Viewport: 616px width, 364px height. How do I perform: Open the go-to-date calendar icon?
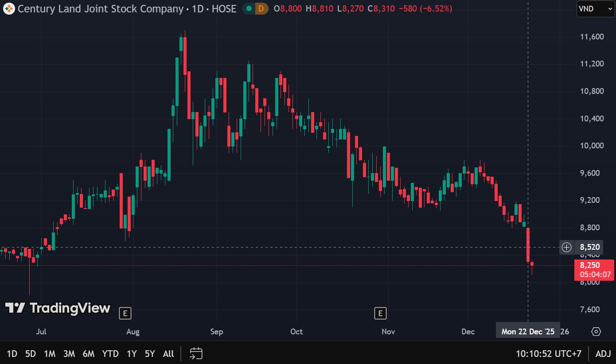point(196,353)
